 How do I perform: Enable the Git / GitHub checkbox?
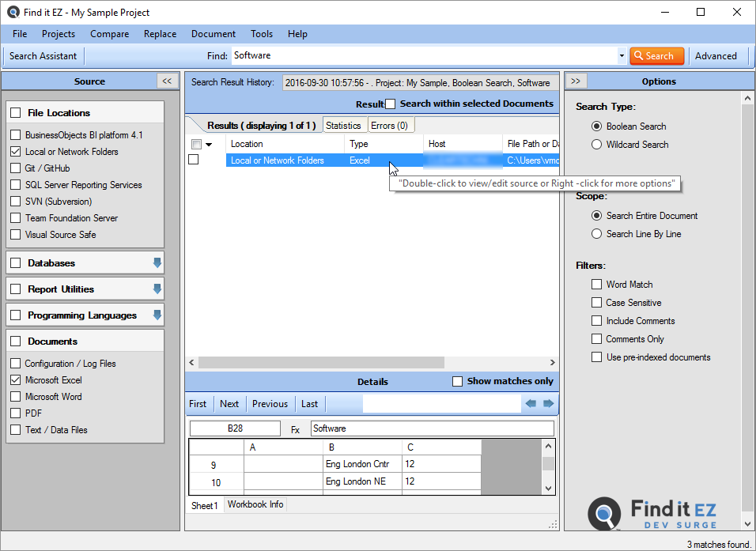point(16,168)
